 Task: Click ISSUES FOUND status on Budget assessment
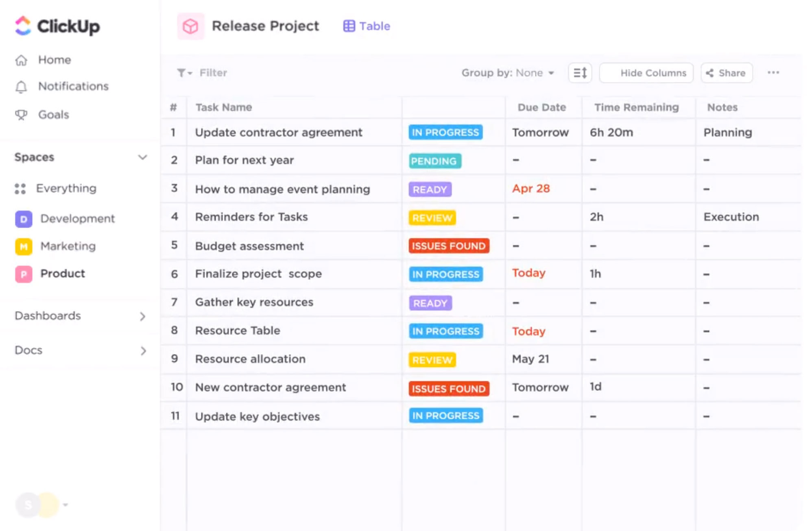tap(449, 246)
